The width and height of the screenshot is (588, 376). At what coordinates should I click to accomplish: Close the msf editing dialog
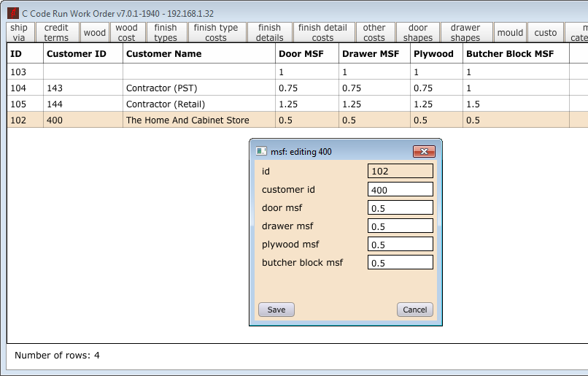424,151
